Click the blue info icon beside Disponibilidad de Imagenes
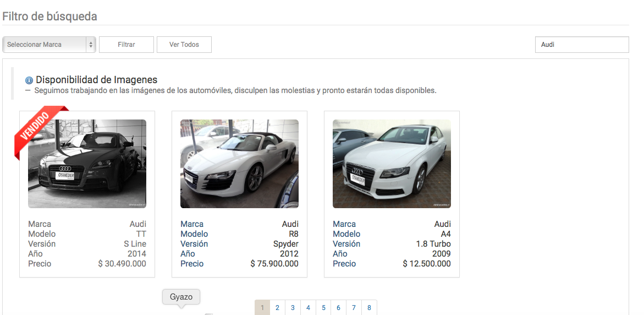The width and height of the screenshot is (644, 315). [29, 80]
